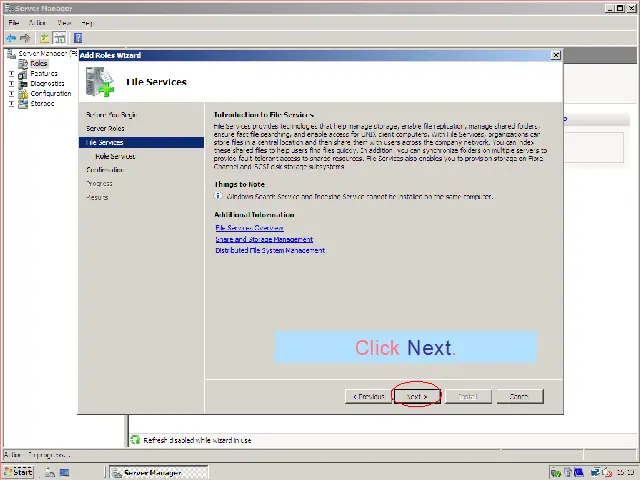Image resolution: width=640 pixels, height=480 pixels.
Task: Click the Forward arrow in Server Manager toolbar
Action: 25,38
